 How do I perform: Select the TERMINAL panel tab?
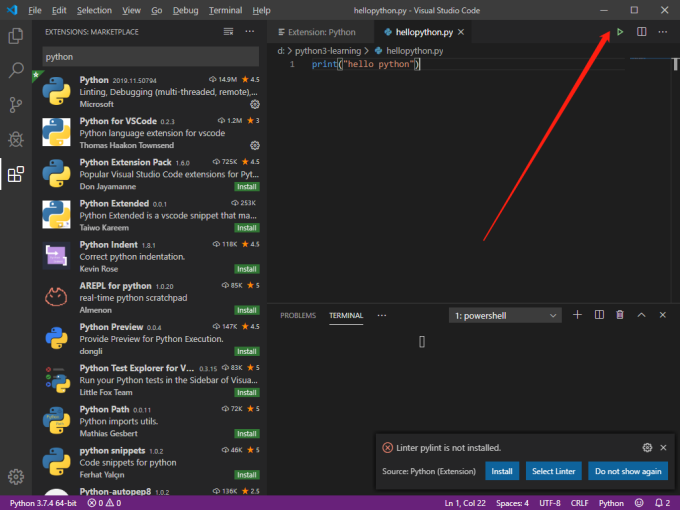[346, 316]
